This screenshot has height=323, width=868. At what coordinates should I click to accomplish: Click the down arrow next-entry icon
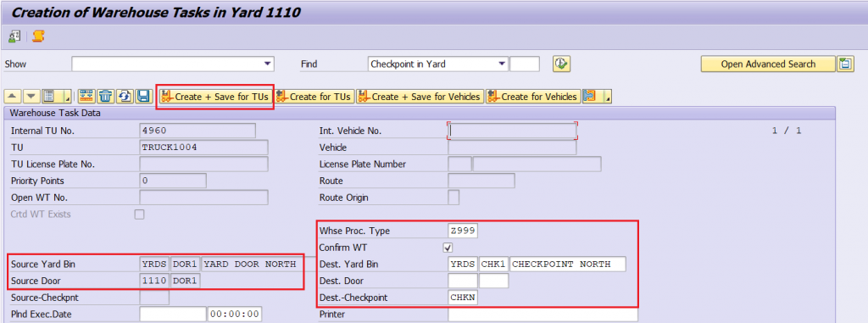click(x=31, y=97)
